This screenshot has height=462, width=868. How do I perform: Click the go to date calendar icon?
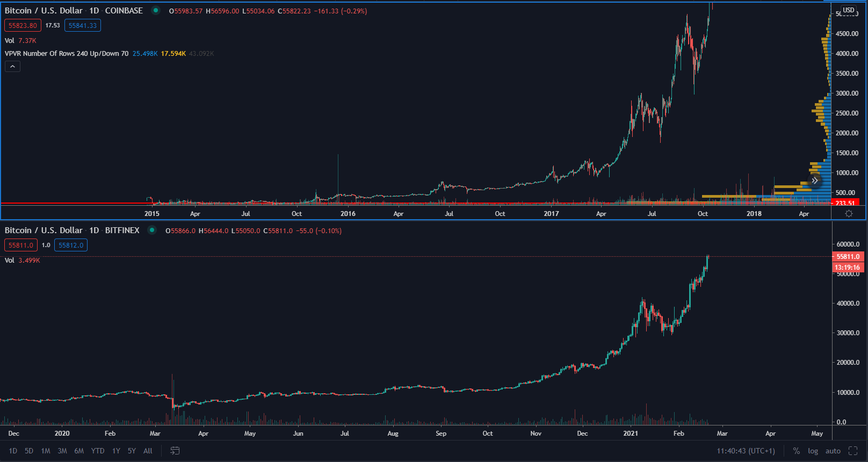(175, 451)
